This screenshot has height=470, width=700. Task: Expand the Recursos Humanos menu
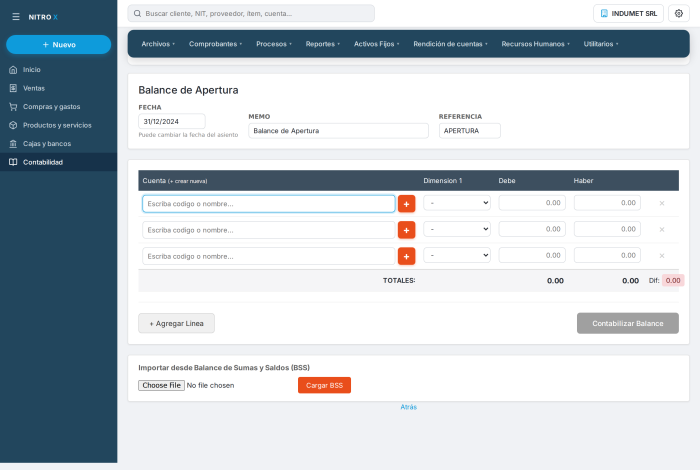[x=535, y=44]
